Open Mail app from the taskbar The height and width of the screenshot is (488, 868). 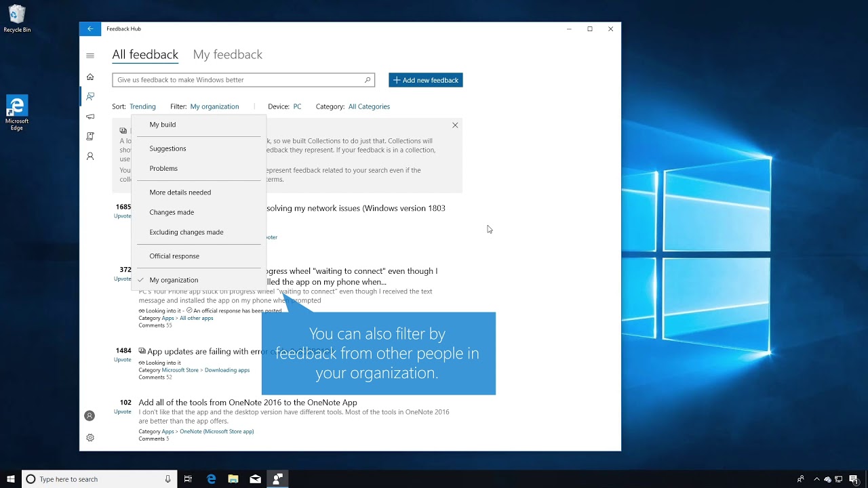(x=255, y=479)
